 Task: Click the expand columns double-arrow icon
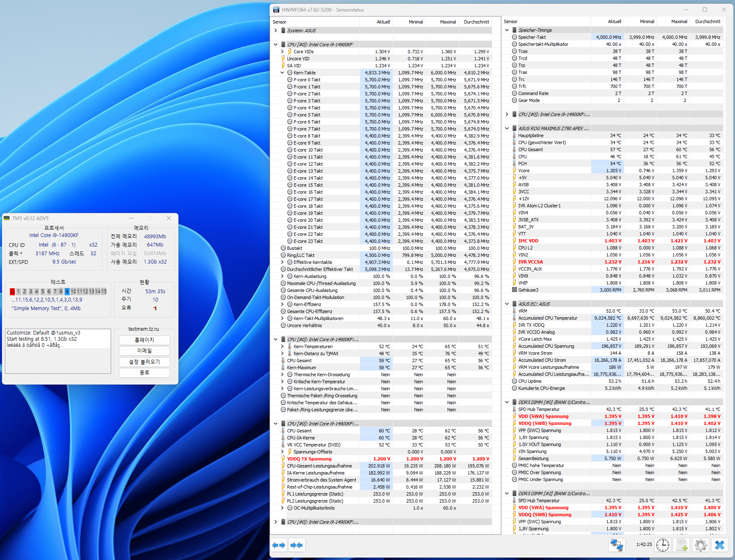[279, 545]
